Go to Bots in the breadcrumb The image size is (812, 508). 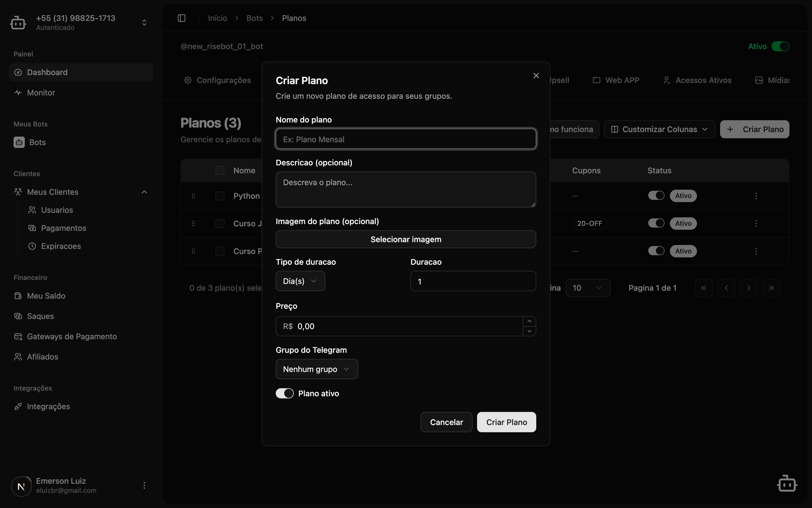(254, 18)
